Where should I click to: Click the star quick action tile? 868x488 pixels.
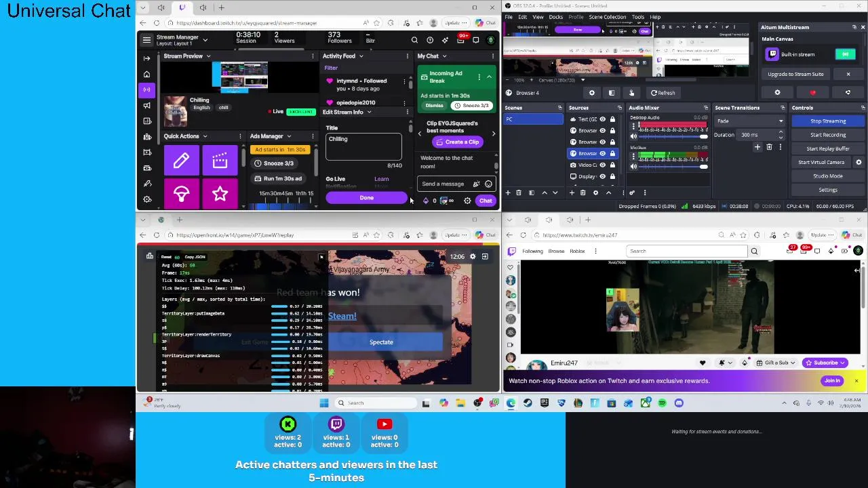click(220, 193)
